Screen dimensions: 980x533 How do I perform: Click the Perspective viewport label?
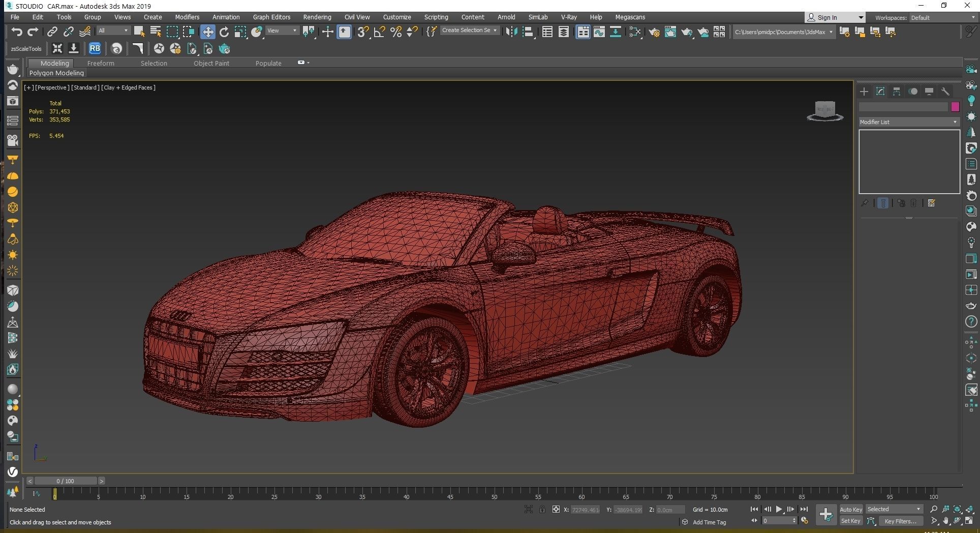coord(52,87)
